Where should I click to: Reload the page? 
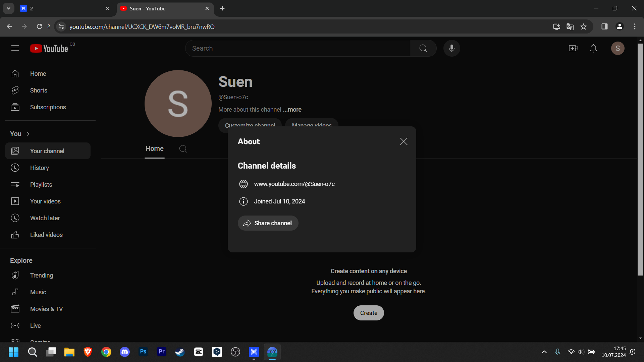coord(39,26)
